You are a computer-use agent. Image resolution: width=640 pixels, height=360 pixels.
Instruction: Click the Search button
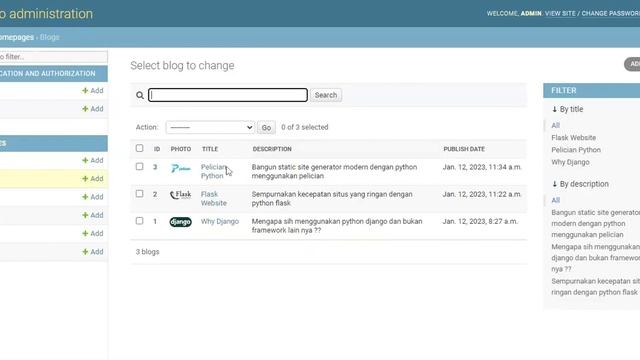(x=326, y=95)
